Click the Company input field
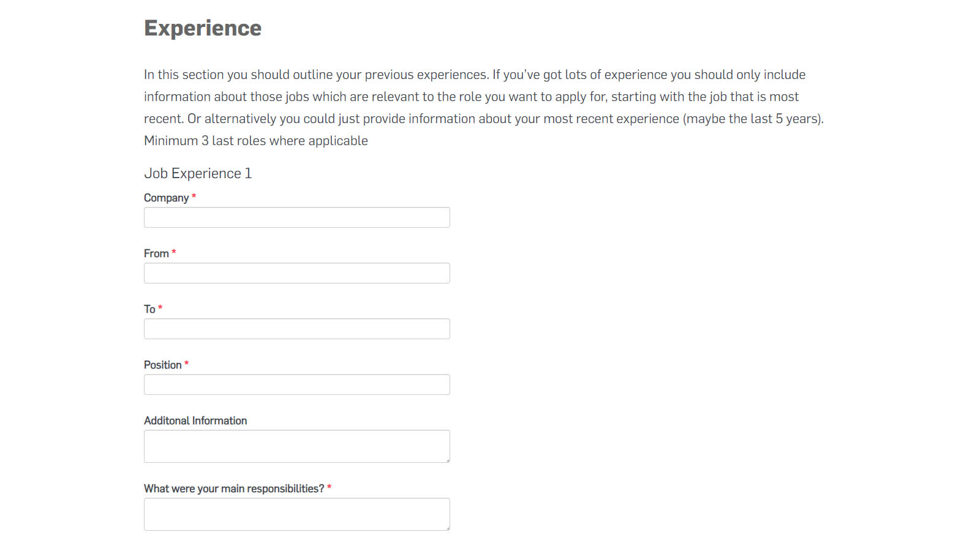 (296, 217)
